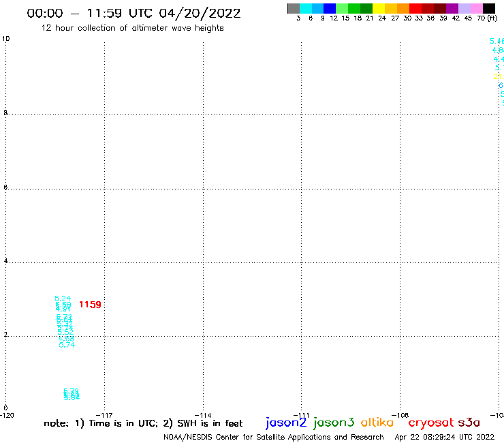Image resolution: width=504 pixels, height=443 pixels.
Task: Click the longitude axis label "-114"
Action: [203, 415]
